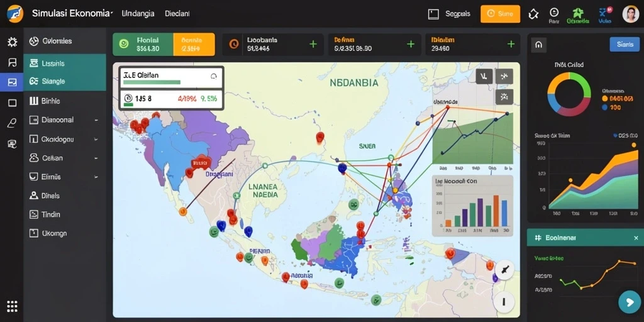The image size is (644, 322).
Task: Click the green star icon in top bar
Action: 578,12
